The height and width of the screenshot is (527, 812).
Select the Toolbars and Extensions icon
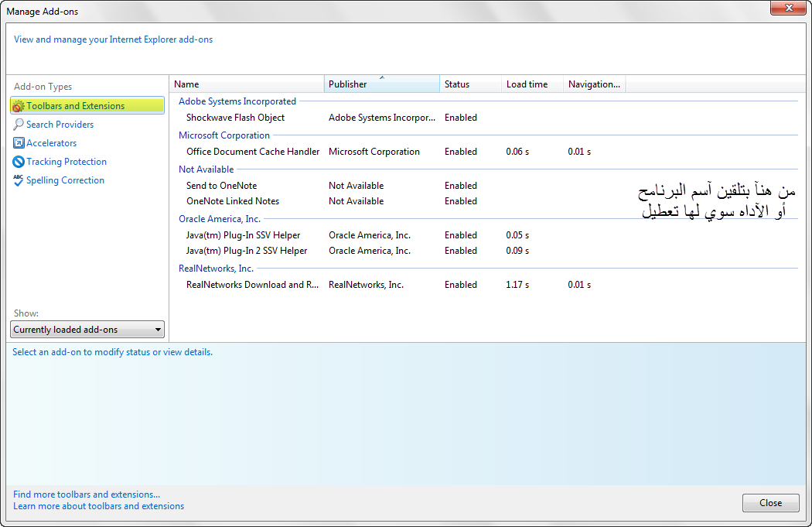18,106
